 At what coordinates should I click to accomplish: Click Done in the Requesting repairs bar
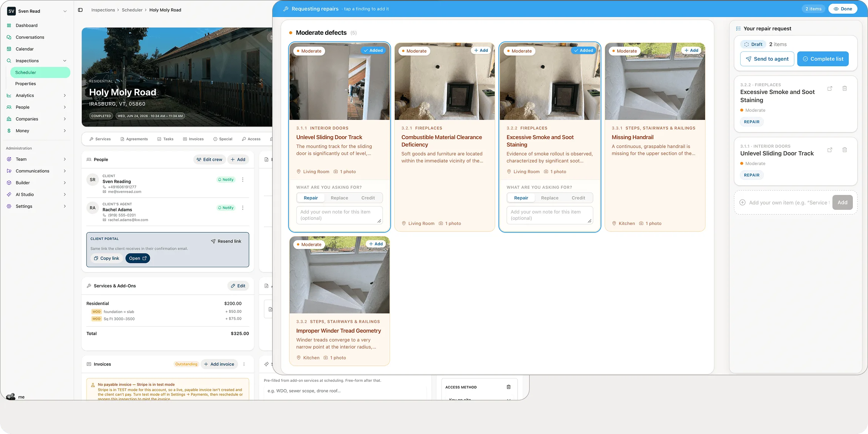pos(843,9)
